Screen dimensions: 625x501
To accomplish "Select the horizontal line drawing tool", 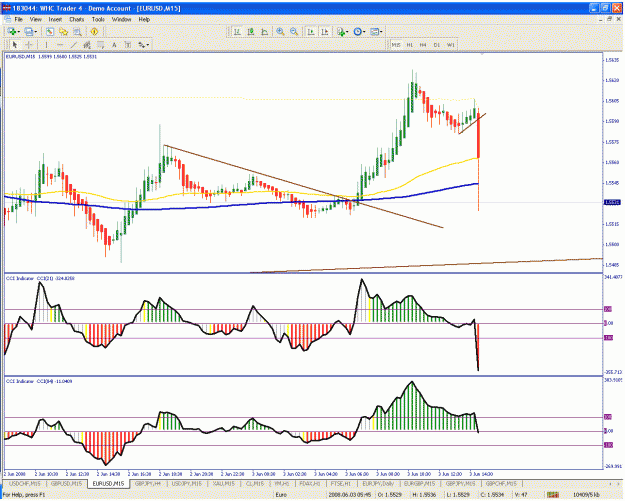I will [x=60, y=45].
